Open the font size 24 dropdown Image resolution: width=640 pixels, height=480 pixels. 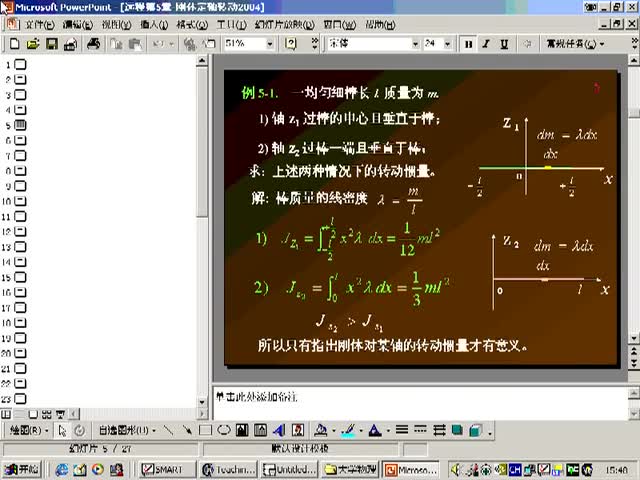click(448, 44)
